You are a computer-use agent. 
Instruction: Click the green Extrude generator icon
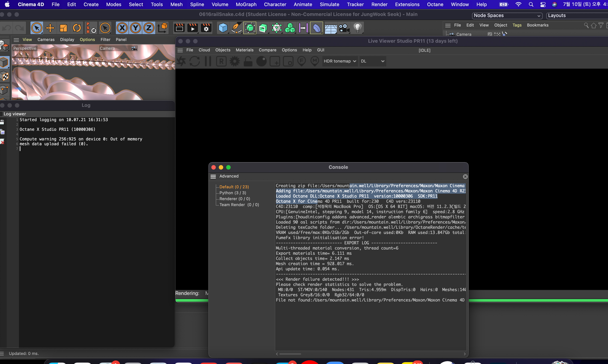[x=263, y=28]
